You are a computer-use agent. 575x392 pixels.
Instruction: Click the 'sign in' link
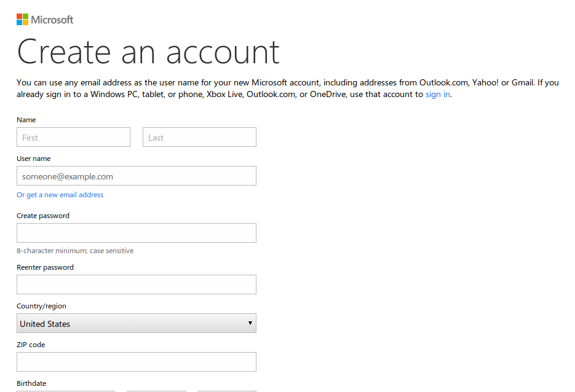[438, 95]
